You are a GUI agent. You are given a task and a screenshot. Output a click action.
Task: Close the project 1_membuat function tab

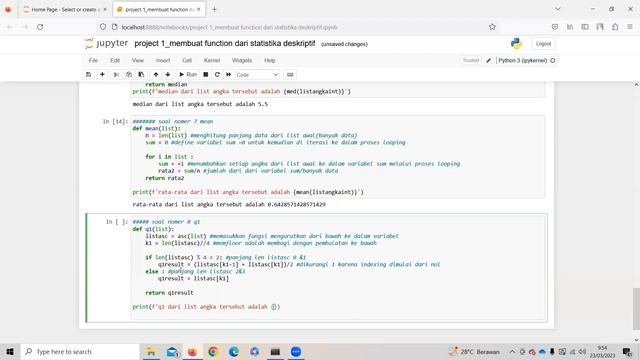199,9
